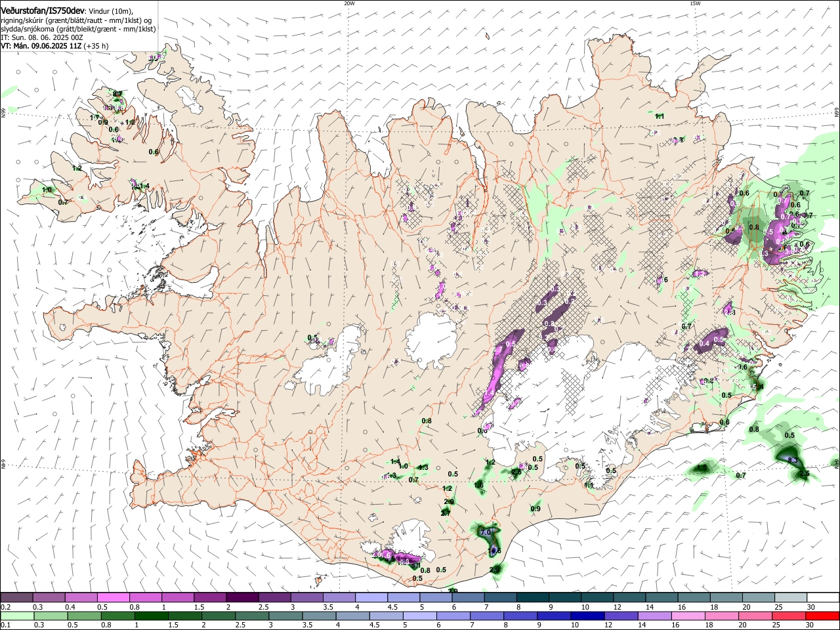The height and width of the screenshot is (630, 840).
Task: Click the 3.5 label in the lower legend row
Action: click(306, 625)
